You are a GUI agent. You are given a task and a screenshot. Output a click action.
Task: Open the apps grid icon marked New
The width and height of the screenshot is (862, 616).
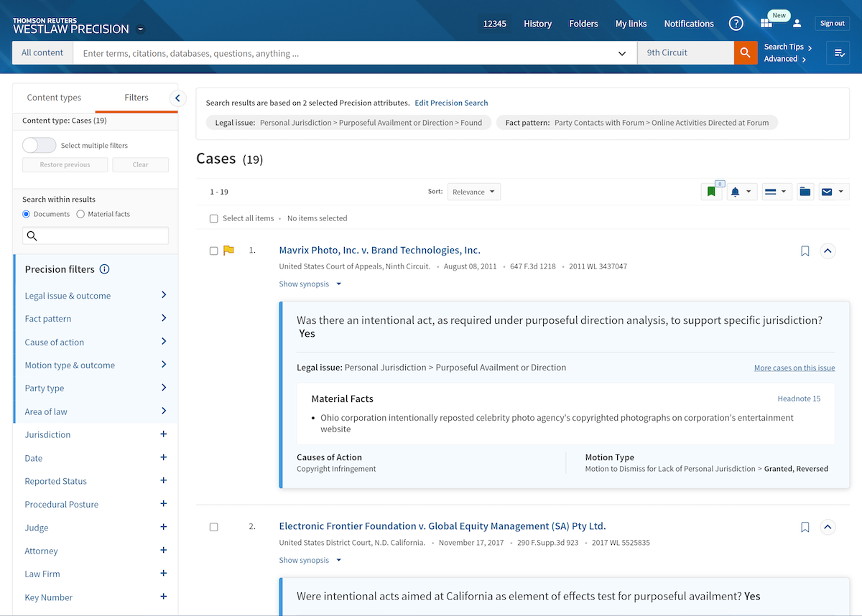click(766, 24)
